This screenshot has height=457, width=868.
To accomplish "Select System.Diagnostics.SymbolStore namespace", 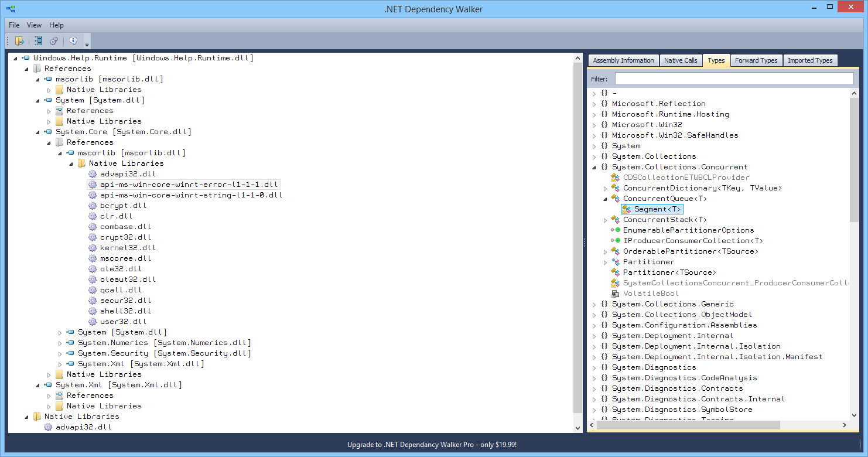I will pos(682,410).
